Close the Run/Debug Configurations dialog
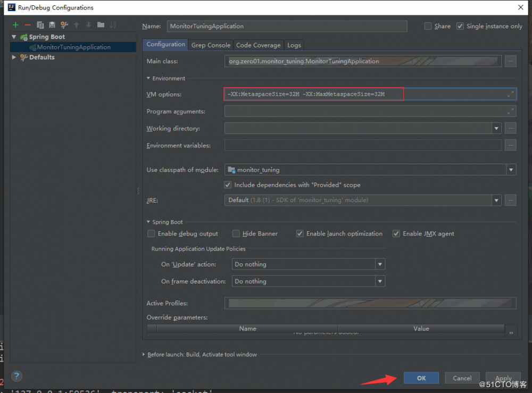The width and height of the screenshot is (532, 393). point(520,7)
